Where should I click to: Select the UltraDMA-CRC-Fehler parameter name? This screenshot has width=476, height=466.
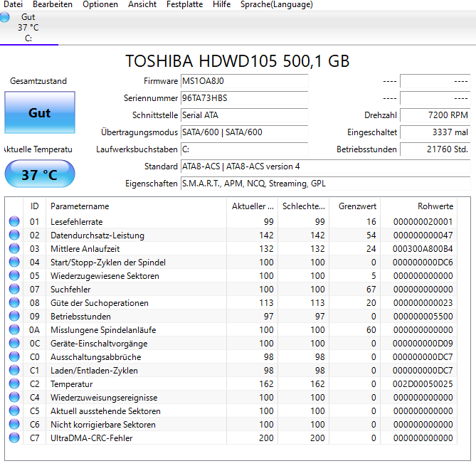pos(92,438)
